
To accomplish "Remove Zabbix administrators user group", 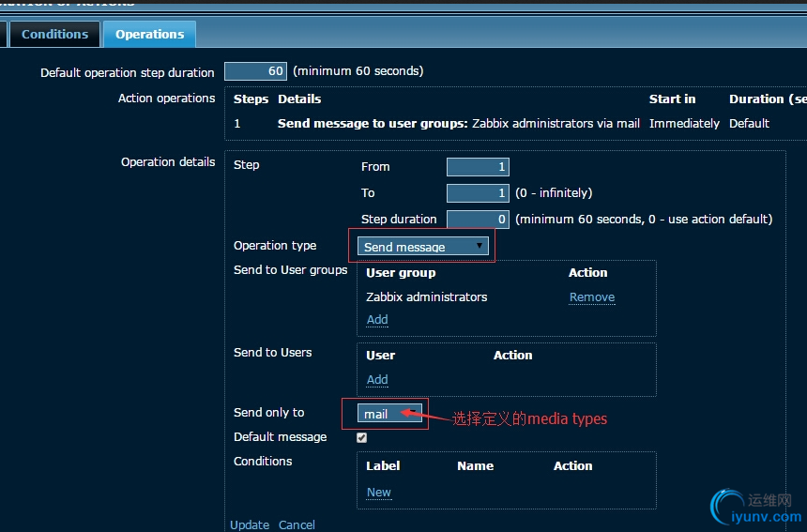I will click(x=592, y=296).
